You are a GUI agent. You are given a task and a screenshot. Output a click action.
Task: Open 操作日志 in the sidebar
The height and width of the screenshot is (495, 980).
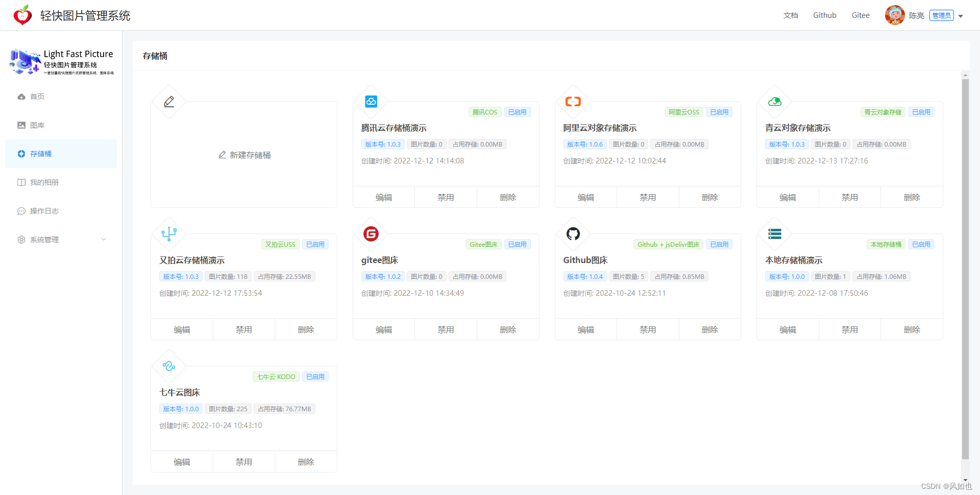[x=61, y=211]
